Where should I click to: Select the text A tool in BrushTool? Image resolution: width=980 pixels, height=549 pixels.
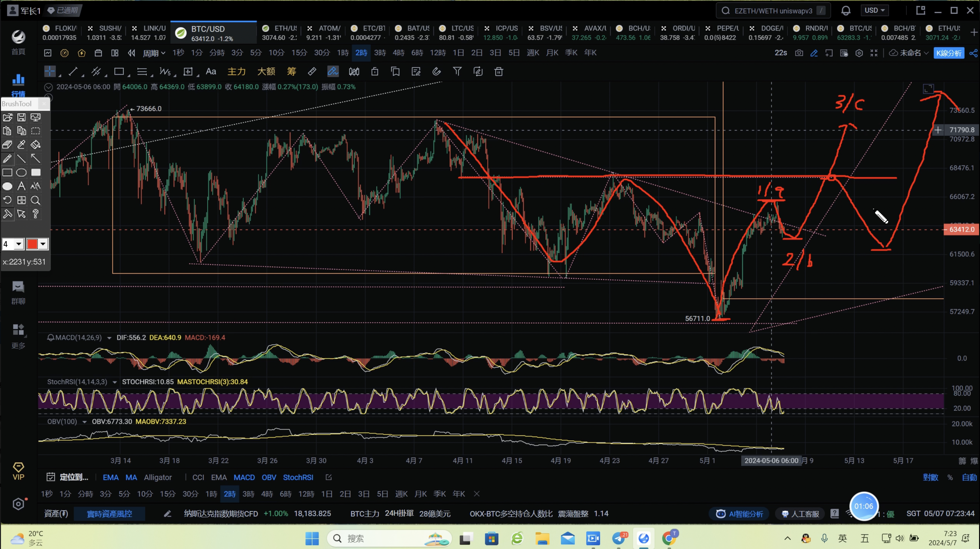click(21, 186)
